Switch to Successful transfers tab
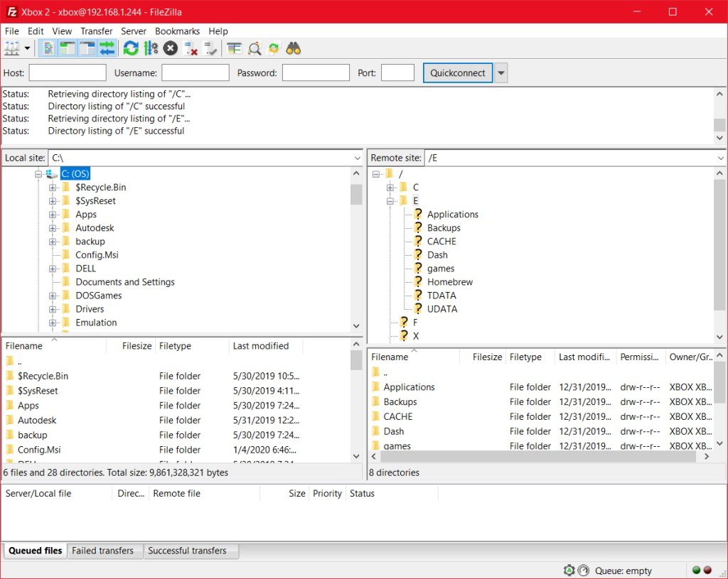 pos(187,551)
